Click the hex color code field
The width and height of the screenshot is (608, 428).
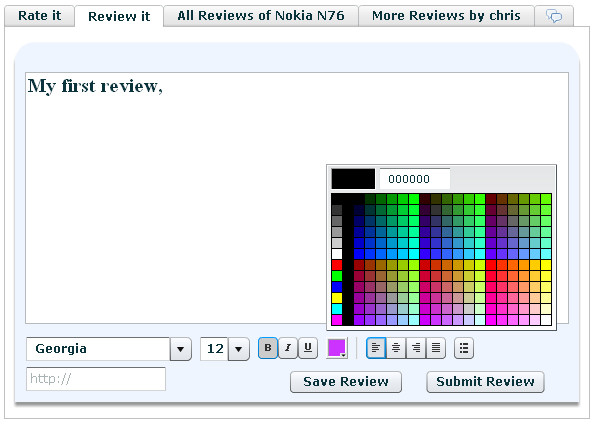point(415,178)
